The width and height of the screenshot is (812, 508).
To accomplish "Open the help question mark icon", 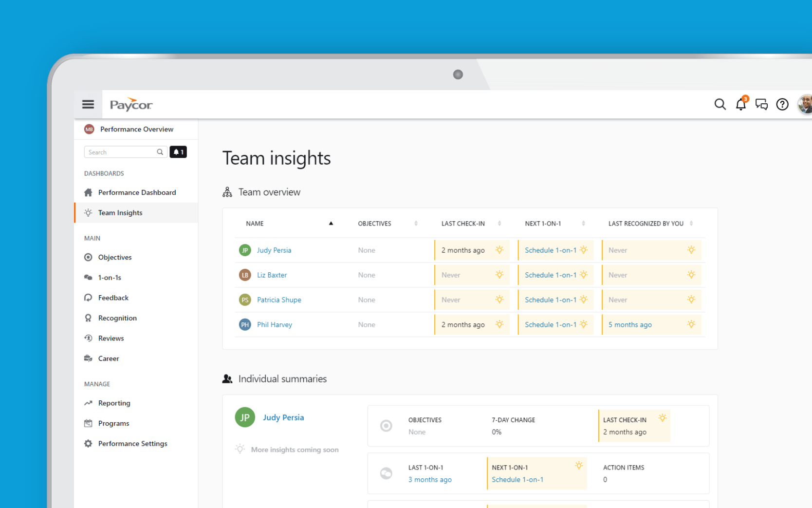I will click(782, 104).
